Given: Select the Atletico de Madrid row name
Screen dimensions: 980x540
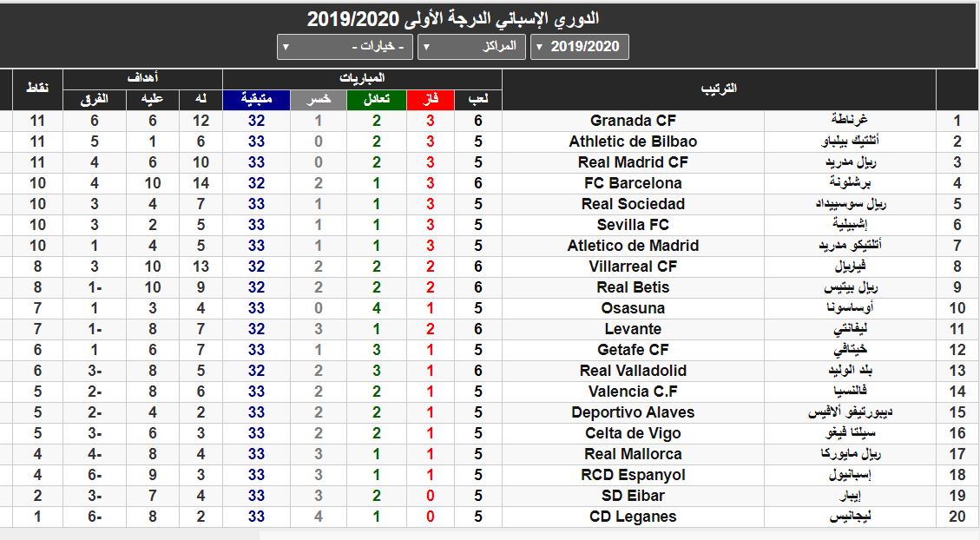Looking at the screenshot, I should pyautogui.click(x=633, y=246).
